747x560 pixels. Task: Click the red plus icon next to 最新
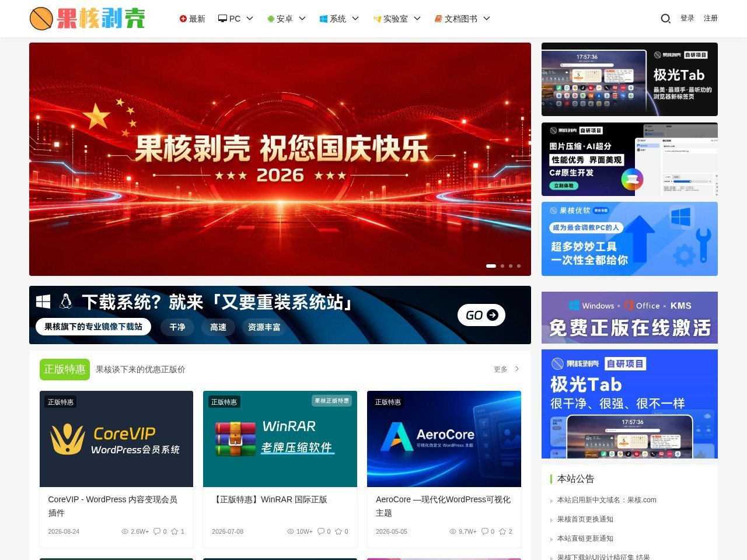pyautogui.click(x=183, y=19)
